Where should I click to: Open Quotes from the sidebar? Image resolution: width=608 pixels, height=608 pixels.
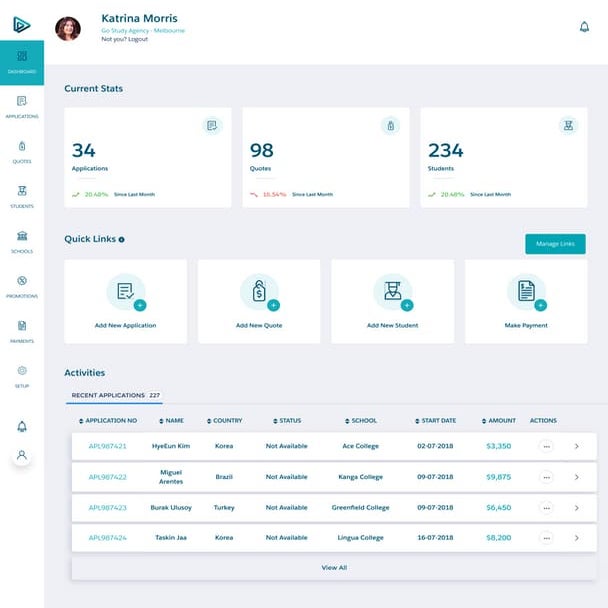click(x=21, y=150)
